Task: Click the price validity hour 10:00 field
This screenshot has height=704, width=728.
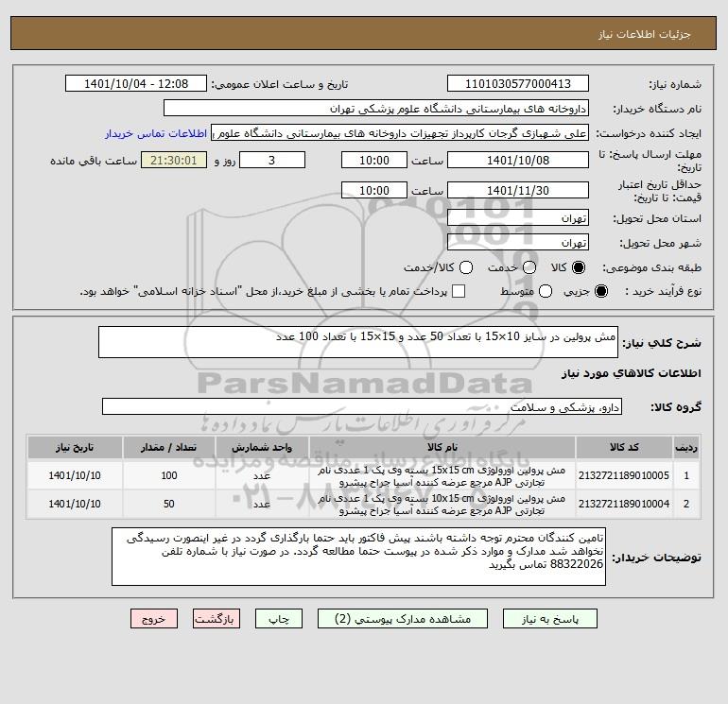Action: click(374, 190)
